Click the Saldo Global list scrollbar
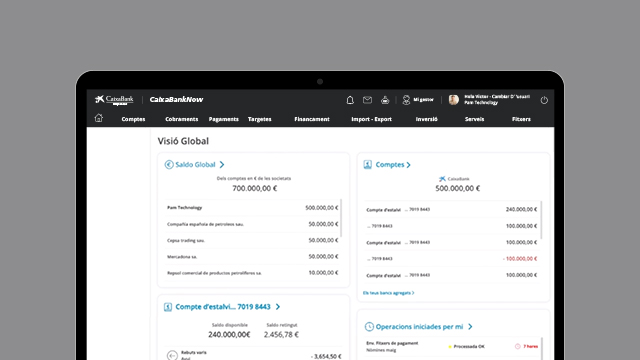The height and width of the screenshot is (360, 640). (x=341, y=218)
